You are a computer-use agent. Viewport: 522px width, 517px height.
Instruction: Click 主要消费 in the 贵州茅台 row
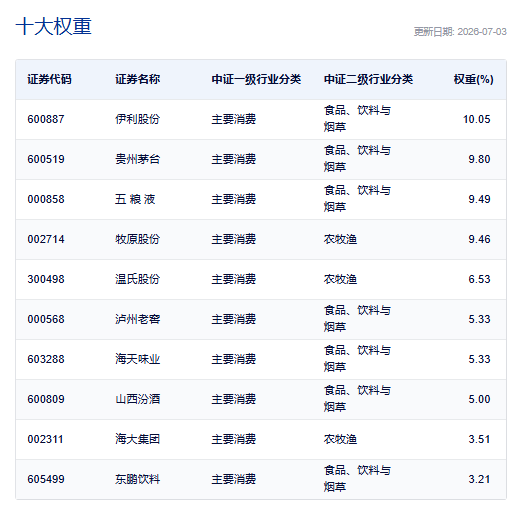click(234, 159)
